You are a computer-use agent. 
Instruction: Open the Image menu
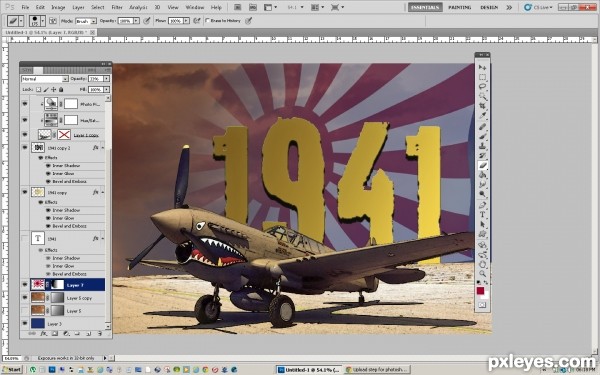click(58, 7)
